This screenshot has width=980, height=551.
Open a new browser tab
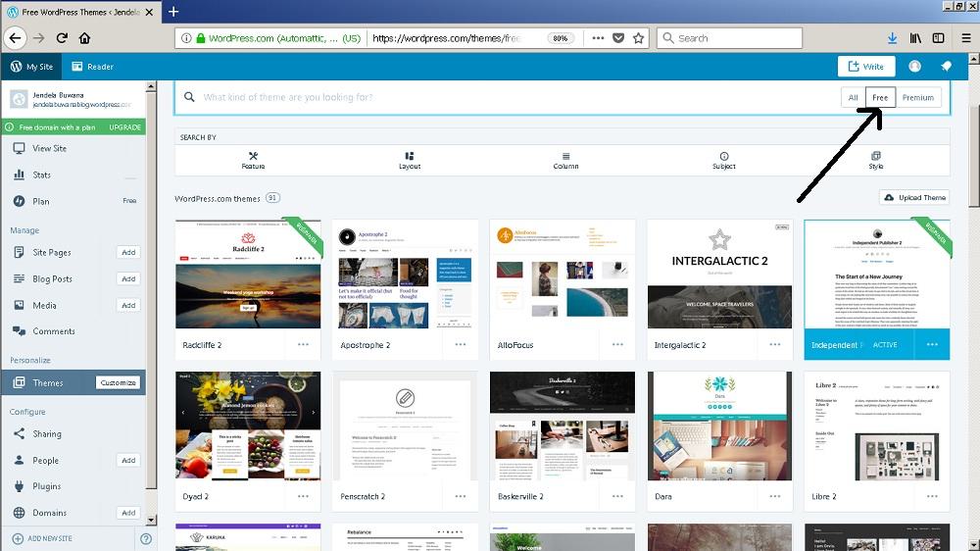pos(173,11)
